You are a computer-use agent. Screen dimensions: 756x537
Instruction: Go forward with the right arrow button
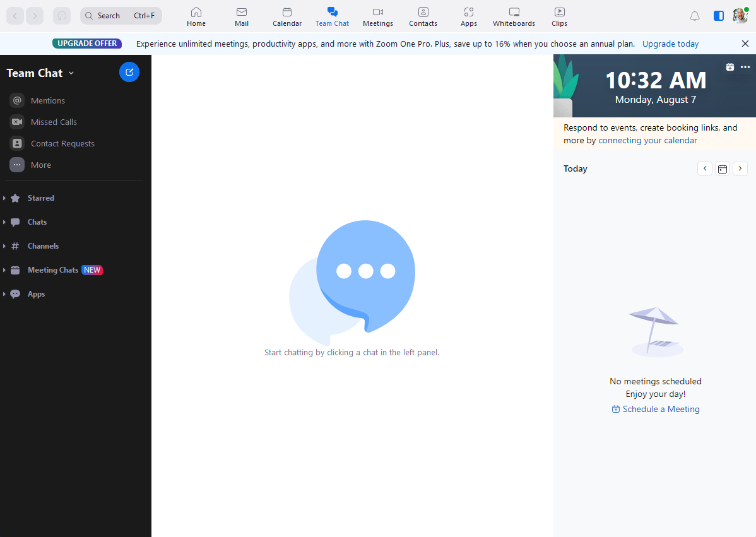[35, 16]
